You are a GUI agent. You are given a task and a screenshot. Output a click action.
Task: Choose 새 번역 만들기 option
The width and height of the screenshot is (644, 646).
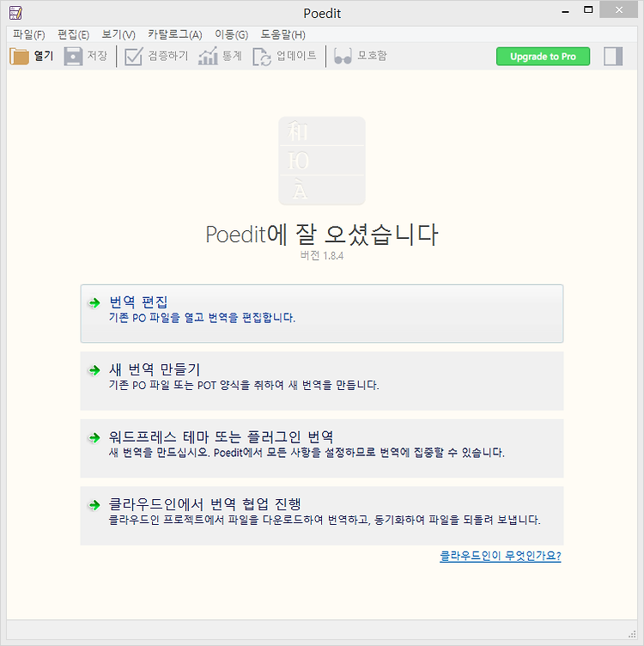pyautogui.click(x=322, y=381)
